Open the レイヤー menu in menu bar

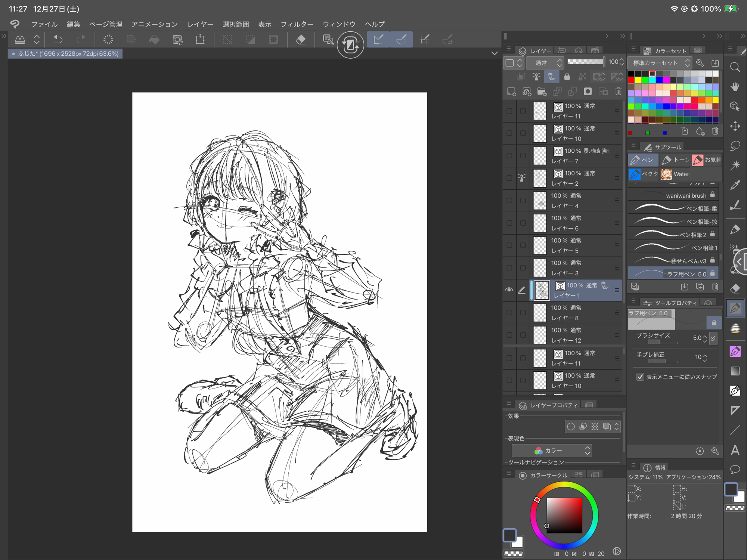pos(200,24)
